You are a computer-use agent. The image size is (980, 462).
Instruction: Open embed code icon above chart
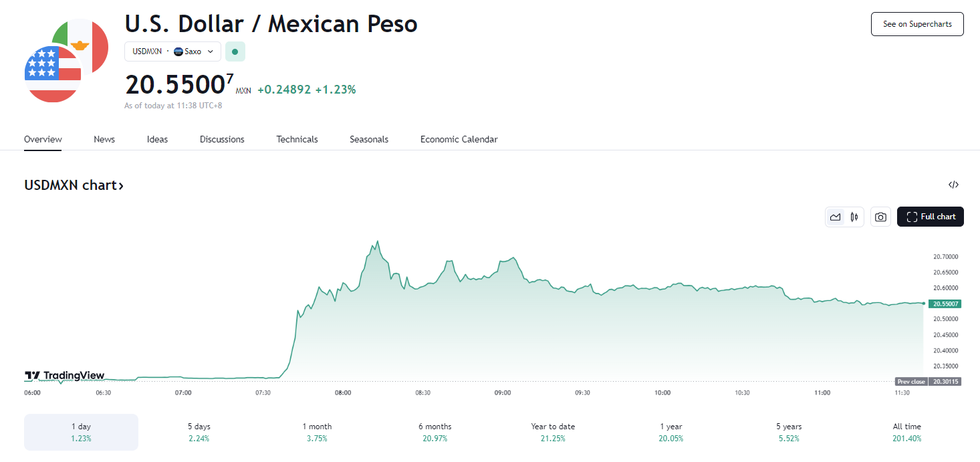pyautogui.click(x=954, y=185)
